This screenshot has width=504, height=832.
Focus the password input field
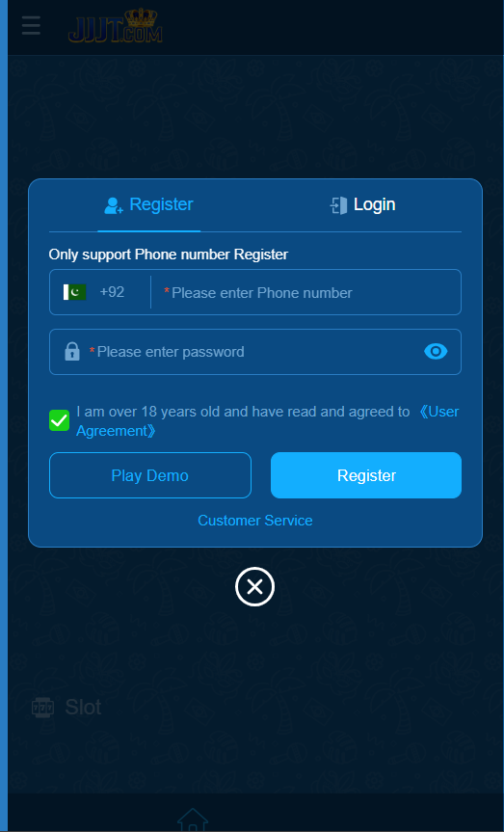coord(255,352)
